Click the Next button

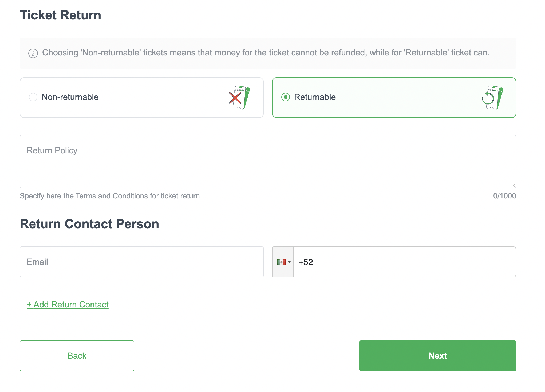[x=437, y=355]
